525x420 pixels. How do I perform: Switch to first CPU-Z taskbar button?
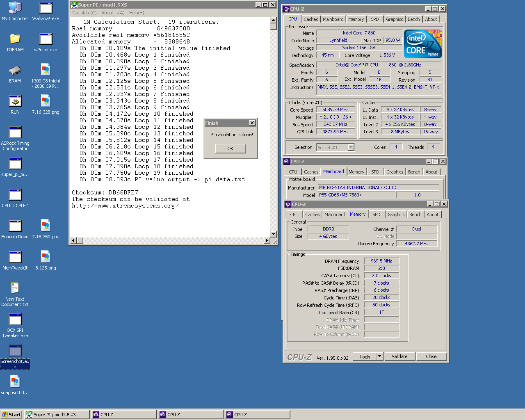pos(124,415)
